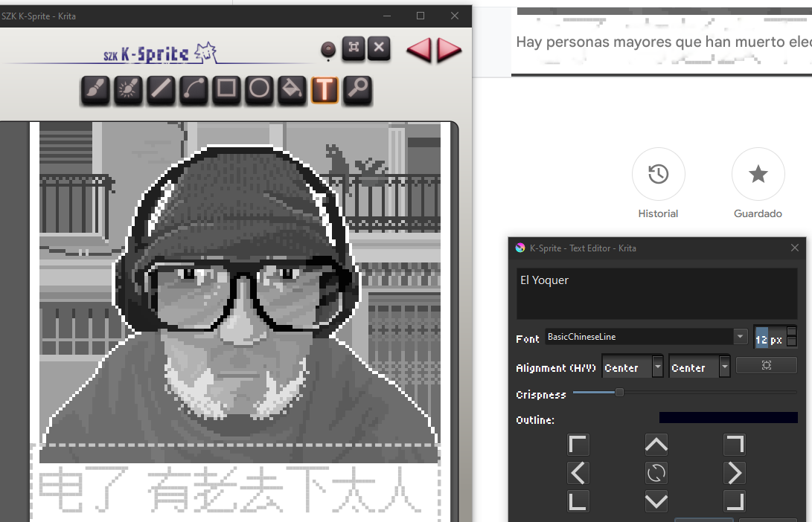
Task: Click the Outline color swatch
Action: coord(728,418)
